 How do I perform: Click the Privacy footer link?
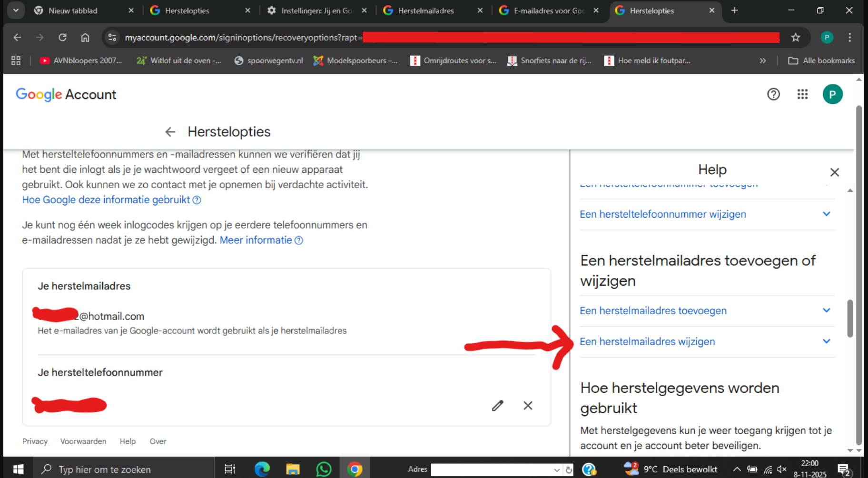tap(35, 441)
